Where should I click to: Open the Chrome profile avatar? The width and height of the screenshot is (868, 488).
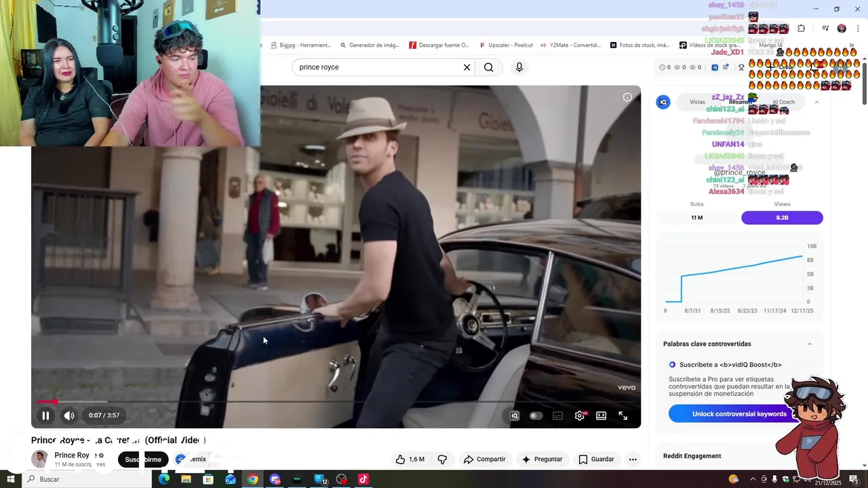(x=842, y=28)
